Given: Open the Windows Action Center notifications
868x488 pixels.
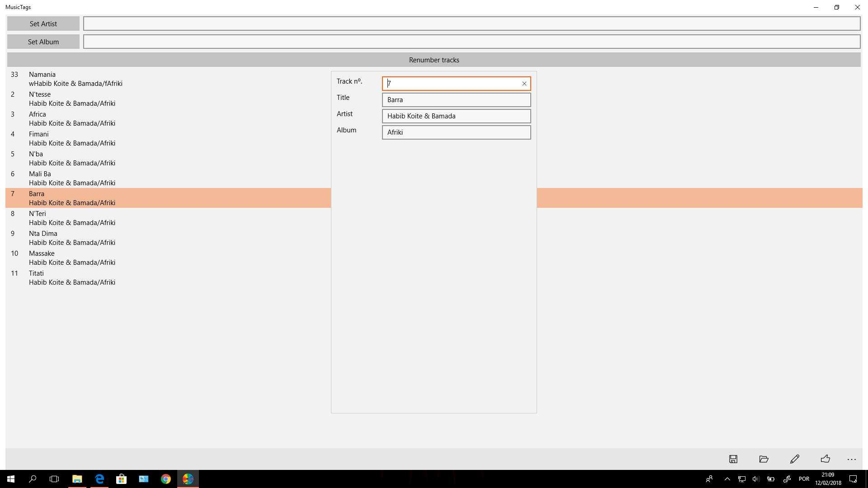Looking at the screenshot, I should [853, 479].
